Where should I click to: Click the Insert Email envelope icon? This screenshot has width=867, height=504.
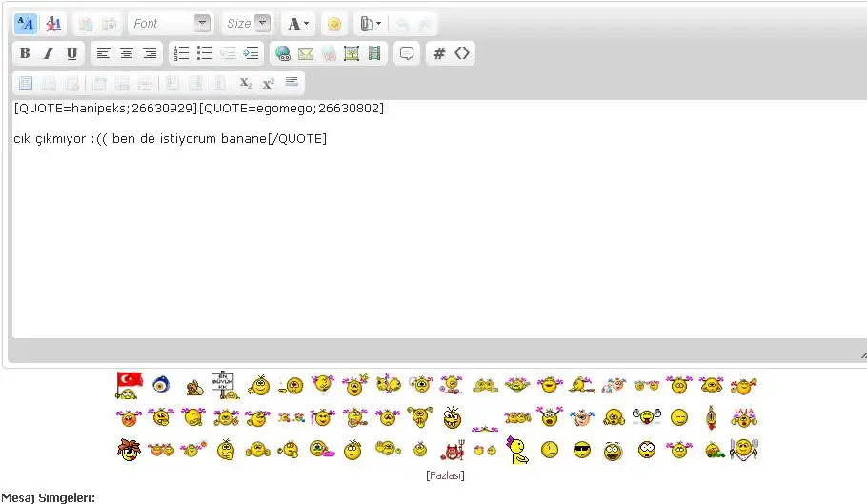[305, 53]
